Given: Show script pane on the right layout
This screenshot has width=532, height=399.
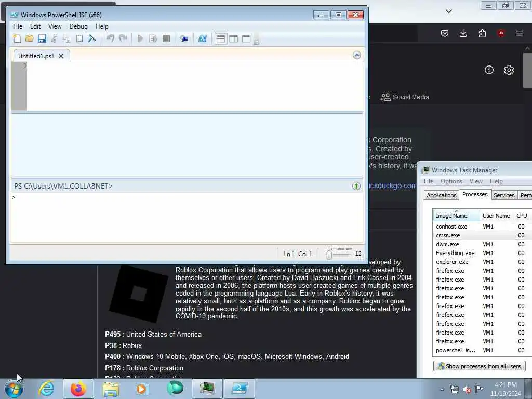Looking at the screenshot, I should tap(233, 38).
